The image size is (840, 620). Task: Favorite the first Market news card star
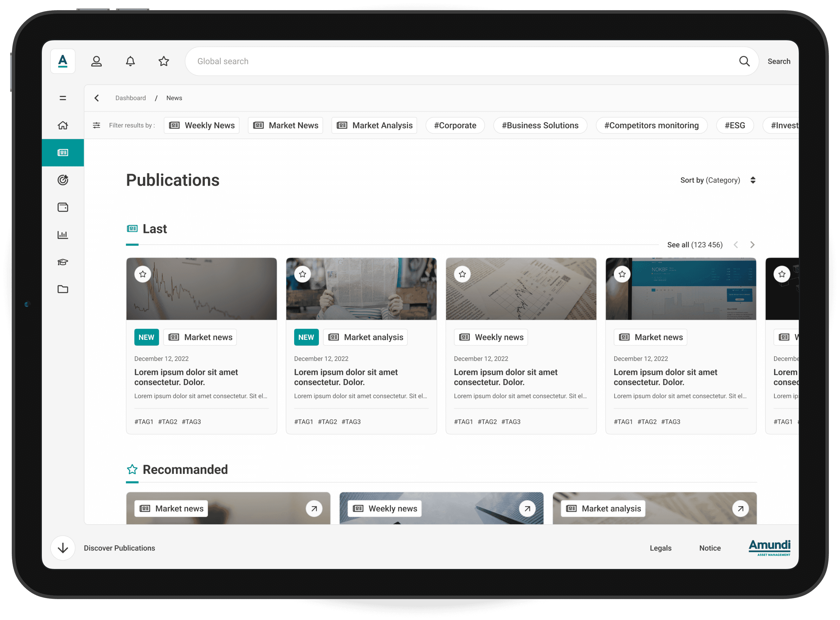click(x=143, y=274)
